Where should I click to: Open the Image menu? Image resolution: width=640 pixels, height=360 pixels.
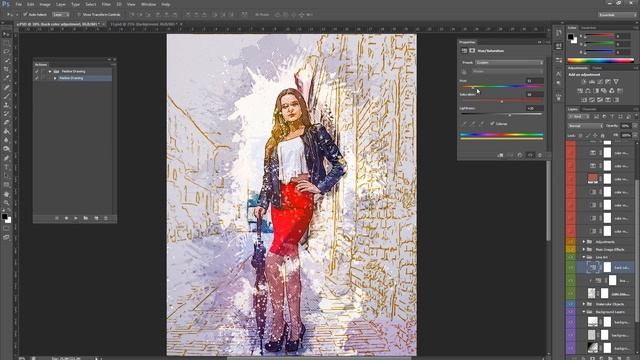click(x=45, y=4)
